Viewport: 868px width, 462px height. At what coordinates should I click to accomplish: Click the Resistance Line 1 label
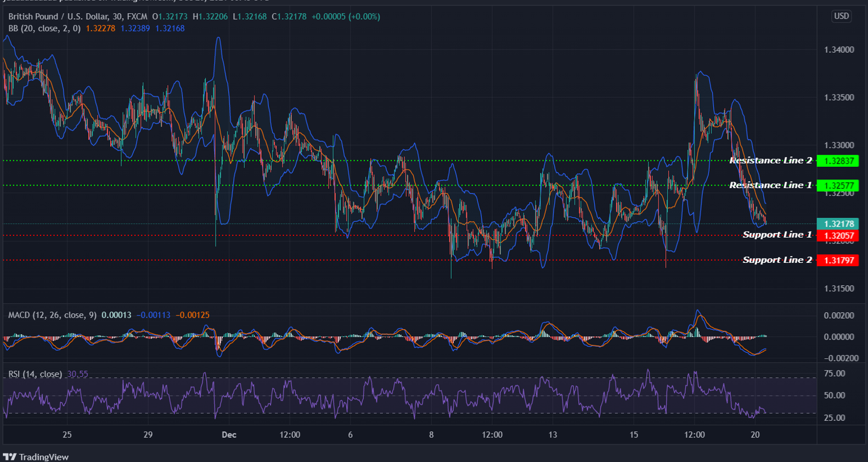[x=770, y=185]
